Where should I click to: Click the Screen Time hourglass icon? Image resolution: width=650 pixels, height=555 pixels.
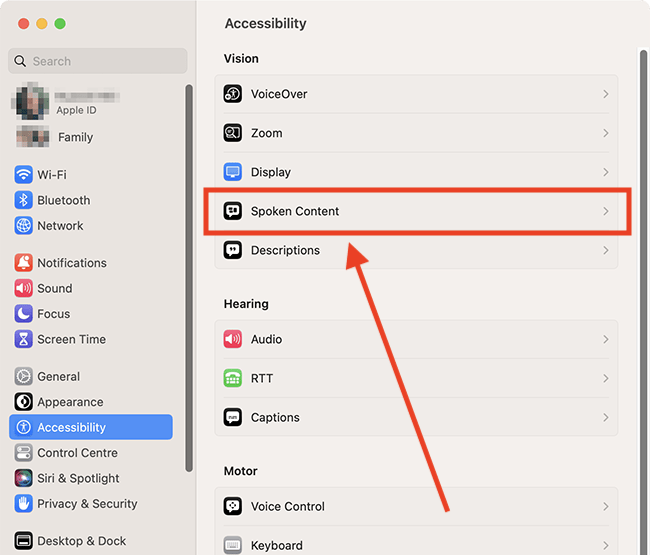point(24,339)
